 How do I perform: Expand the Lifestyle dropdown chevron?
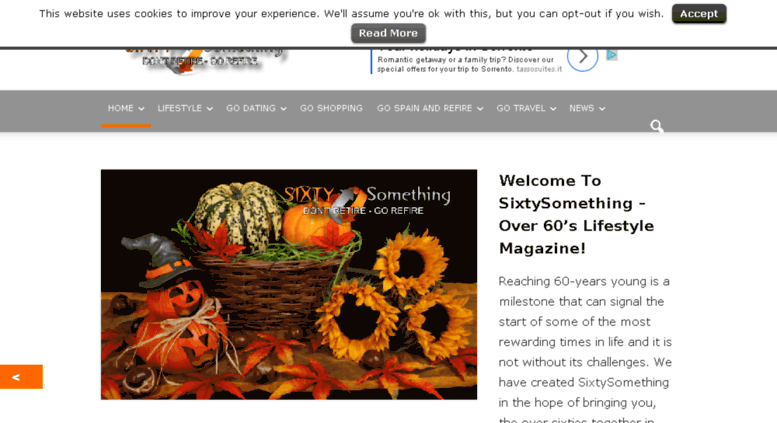point(210,108)
